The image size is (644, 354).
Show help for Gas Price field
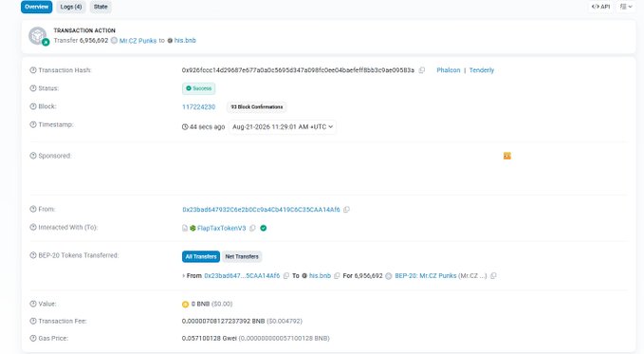[x=33, y=339]
